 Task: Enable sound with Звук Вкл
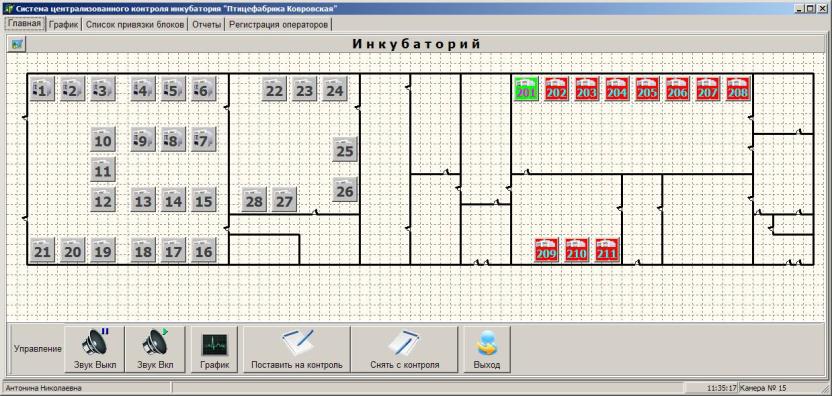pyautogui.click(x=155, y=349)
